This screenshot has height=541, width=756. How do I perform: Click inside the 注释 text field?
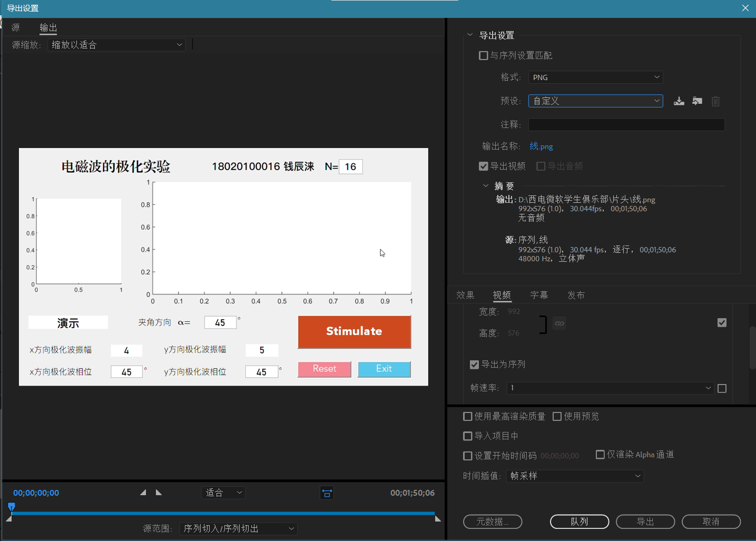(x=626, y=124)
